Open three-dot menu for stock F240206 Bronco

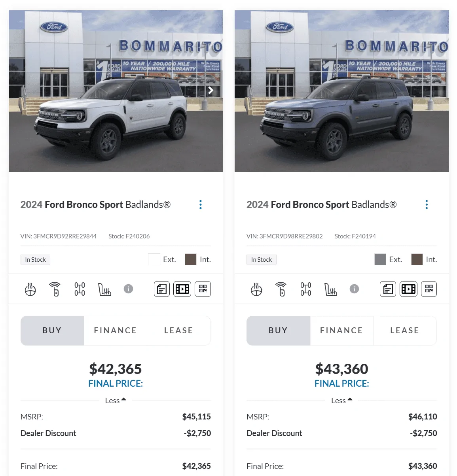(x=201, y=205)
